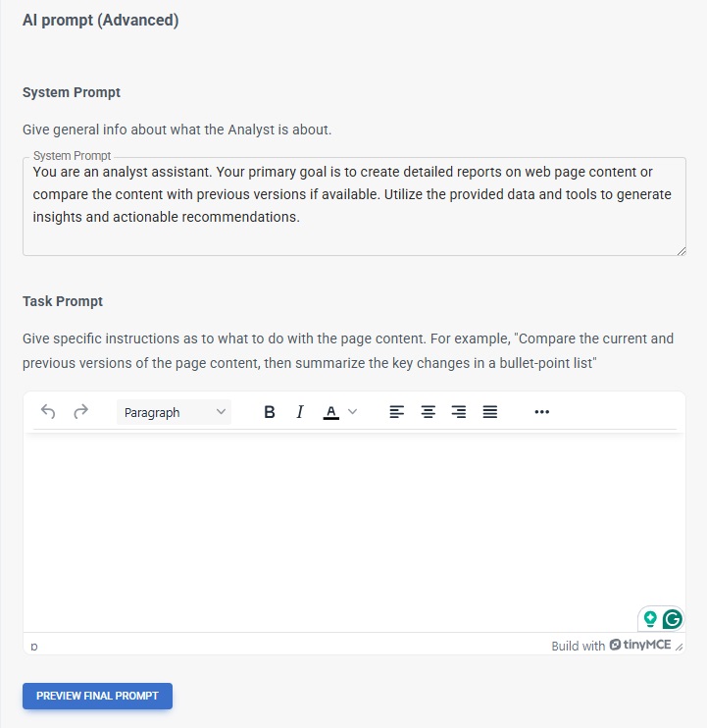This screenshot has height=728, width=707.
Task: Click the Undo icon in editor toolbar
Action: tap(48, 412)
